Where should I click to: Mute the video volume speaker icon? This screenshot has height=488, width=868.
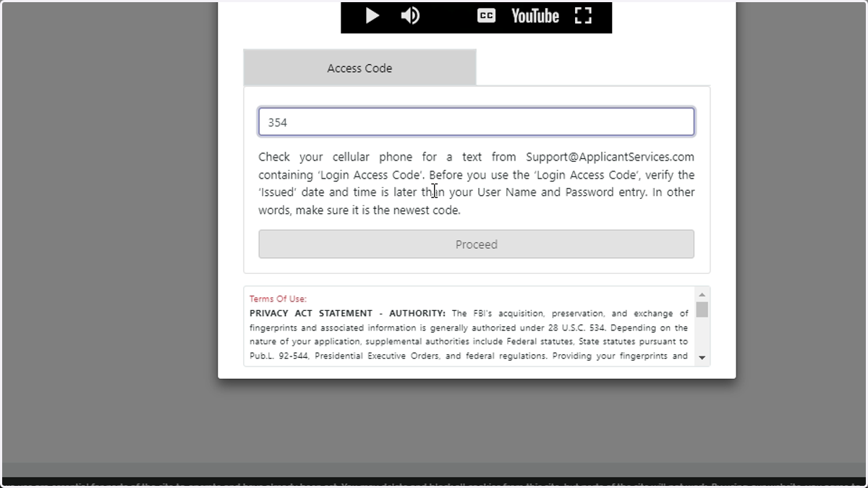(410, 15)
